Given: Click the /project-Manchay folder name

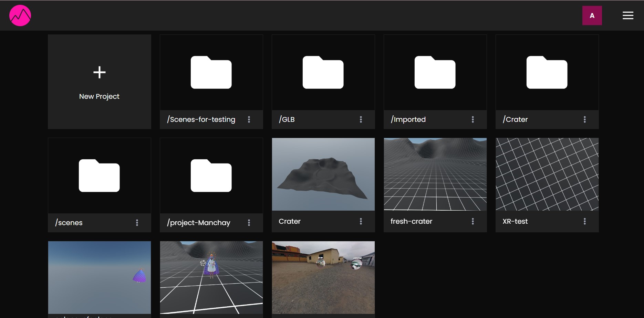Looking at the screenshot, I should tap(199, 223).
